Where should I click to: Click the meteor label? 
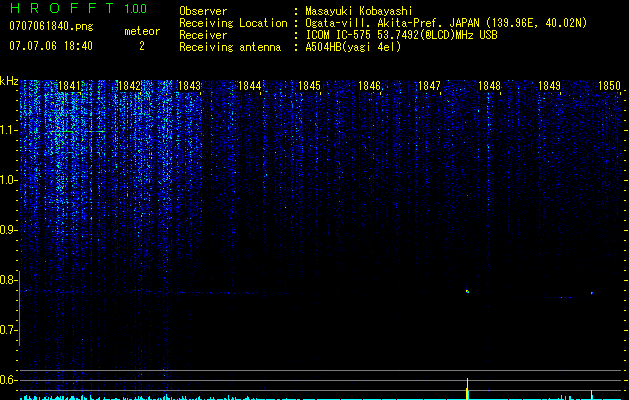point(142,31)
